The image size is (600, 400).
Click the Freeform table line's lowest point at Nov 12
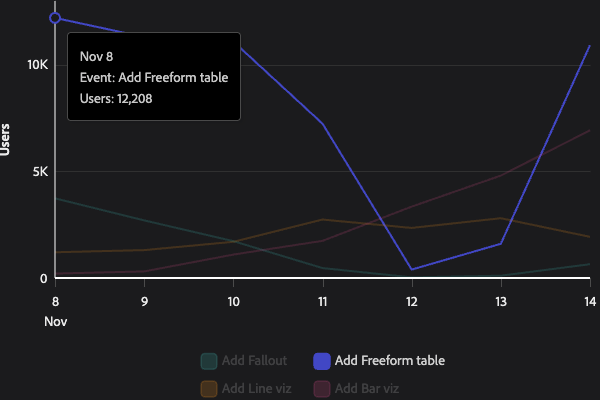tap(412, 269)
